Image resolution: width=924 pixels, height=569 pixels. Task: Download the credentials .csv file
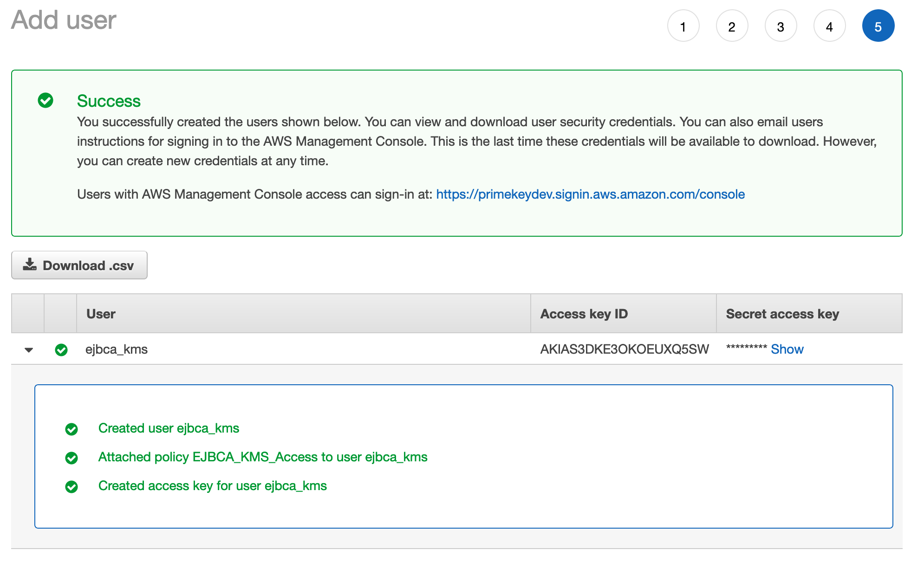(79, 265)
